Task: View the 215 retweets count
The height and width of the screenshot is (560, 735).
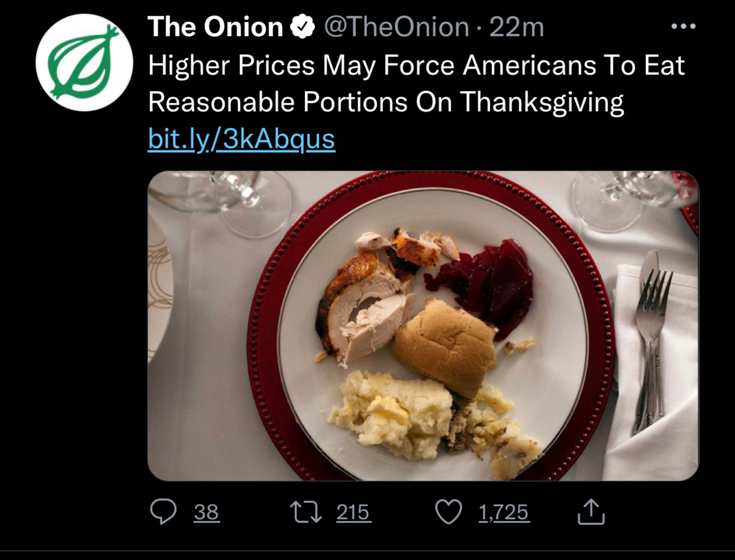Action: pyautogui.click(x=353, y=512)
